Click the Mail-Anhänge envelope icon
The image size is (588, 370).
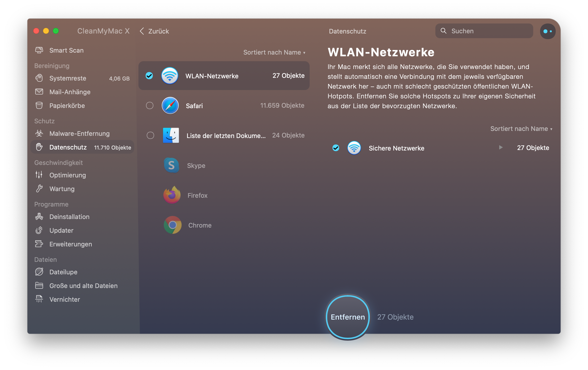(39, 92)
